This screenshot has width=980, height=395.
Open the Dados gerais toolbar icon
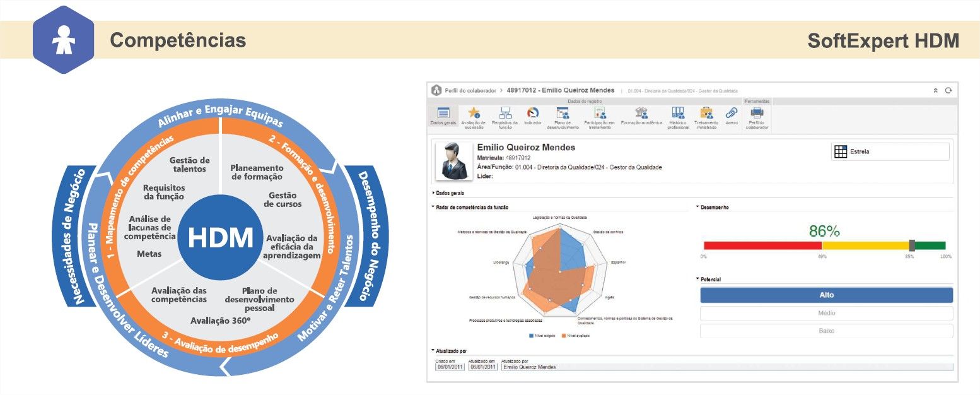pyautogui.click(x=443, y=113)
